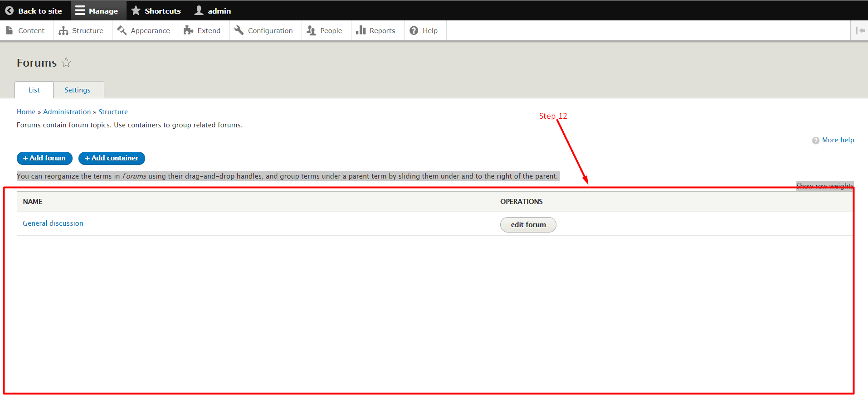
Task: Click the OPERATIONS column header
Action: (x=522, y=201)
